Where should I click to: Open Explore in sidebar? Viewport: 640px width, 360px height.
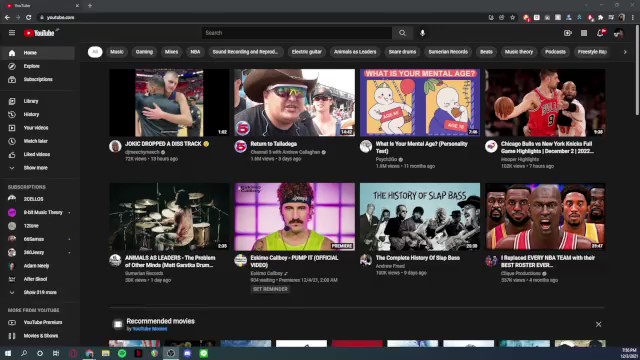point(38,66)
